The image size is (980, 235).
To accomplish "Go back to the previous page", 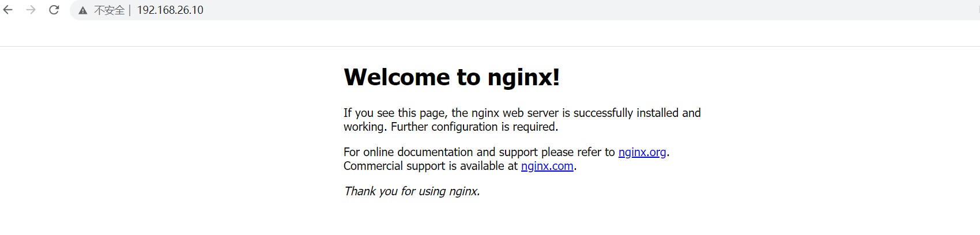I will tap(8, 10).
